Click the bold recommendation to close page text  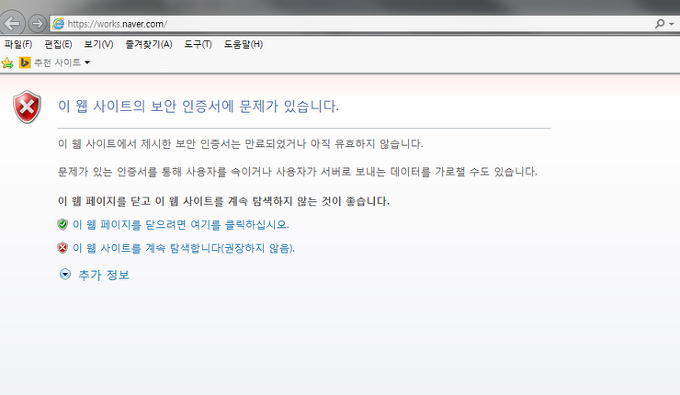[224, 201]
